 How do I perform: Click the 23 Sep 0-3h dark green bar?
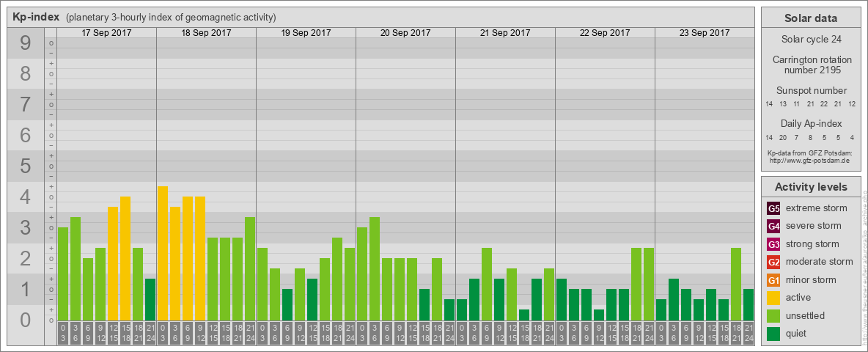pos(661,310)
